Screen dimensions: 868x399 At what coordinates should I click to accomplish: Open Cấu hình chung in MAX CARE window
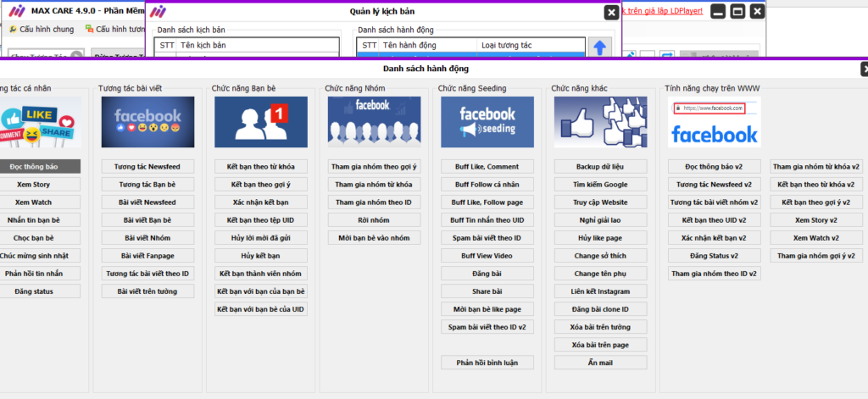tap(42, 29)
